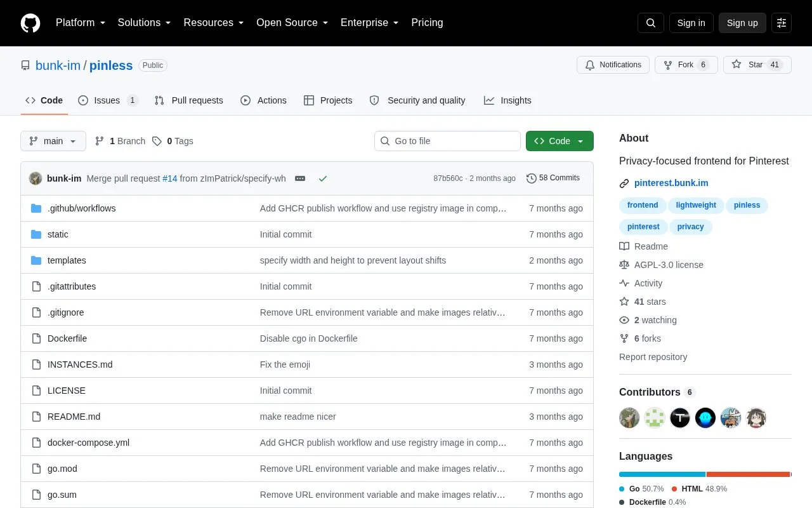Switch to the Actions tab

[x=263, y=100]
